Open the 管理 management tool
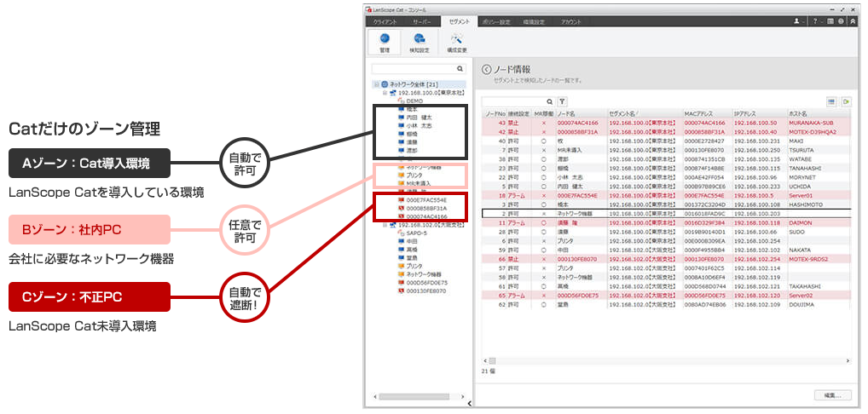 click(385, 43)
